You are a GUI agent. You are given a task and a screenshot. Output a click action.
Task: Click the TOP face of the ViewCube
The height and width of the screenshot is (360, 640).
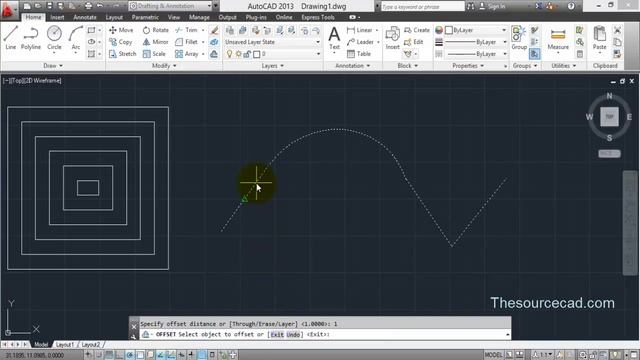(609, 117)
